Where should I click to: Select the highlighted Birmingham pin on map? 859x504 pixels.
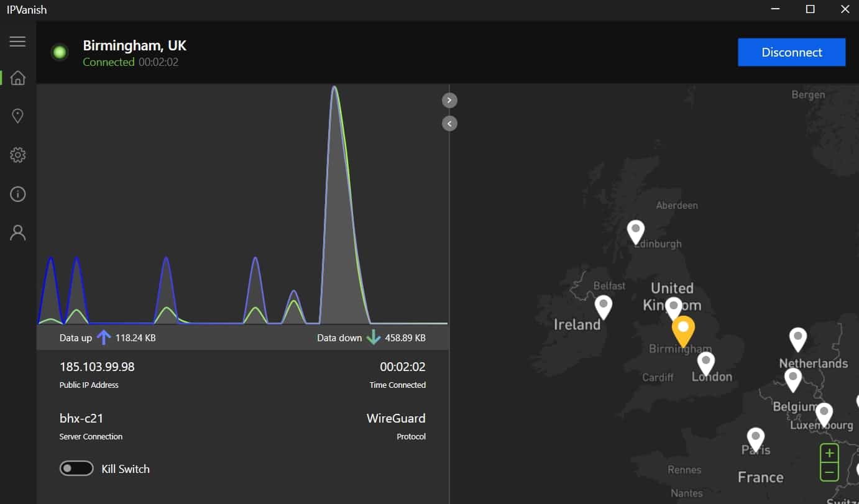click(x=683, y=331)
